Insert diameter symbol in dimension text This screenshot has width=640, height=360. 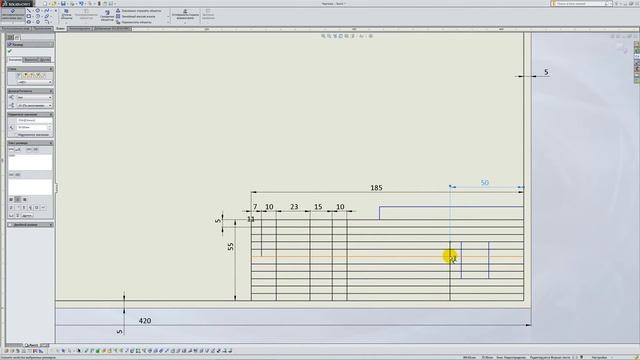coord(11,208)
